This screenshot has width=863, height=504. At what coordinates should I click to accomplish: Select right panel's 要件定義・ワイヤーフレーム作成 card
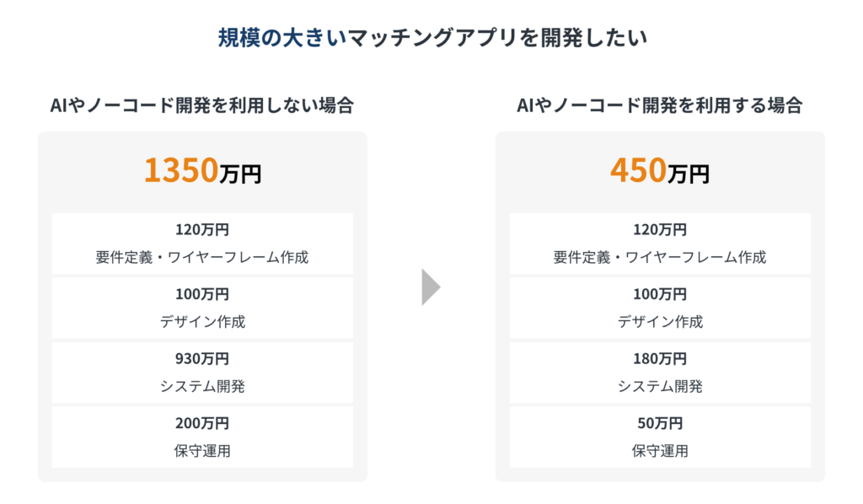[660, 244]
